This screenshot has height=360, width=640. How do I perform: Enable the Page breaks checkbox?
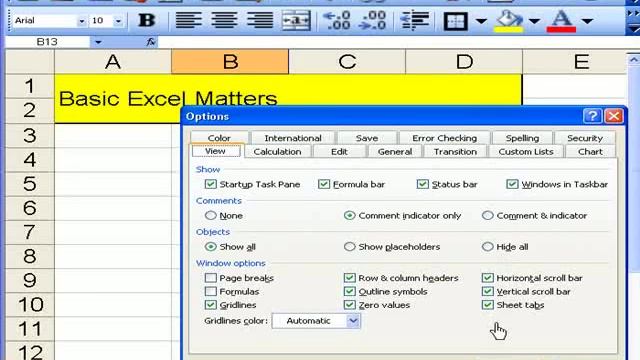coord(211,278)
